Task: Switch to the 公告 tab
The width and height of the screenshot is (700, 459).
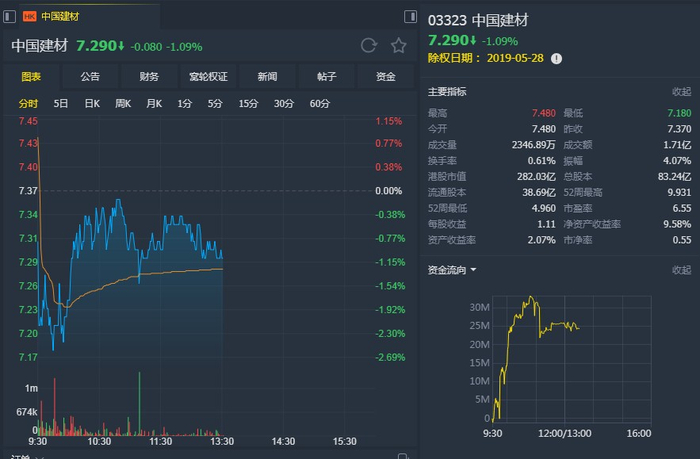Action: (x=90, y=77)
